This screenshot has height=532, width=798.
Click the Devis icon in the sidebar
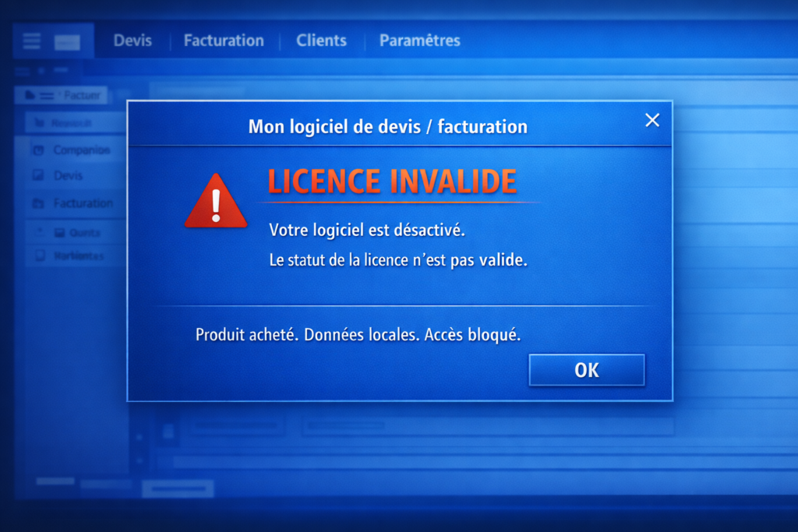(40, 175)
